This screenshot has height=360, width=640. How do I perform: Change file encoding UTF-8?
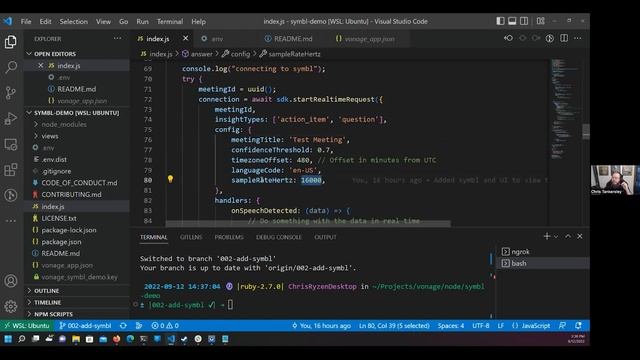click(481, 326)
